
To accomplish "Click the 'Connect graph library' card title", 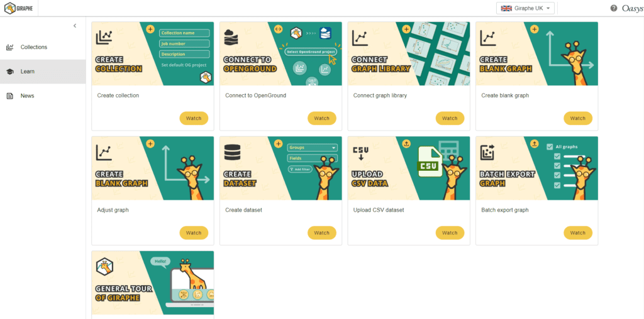I will pyautogui.click(x=380, y=95).
